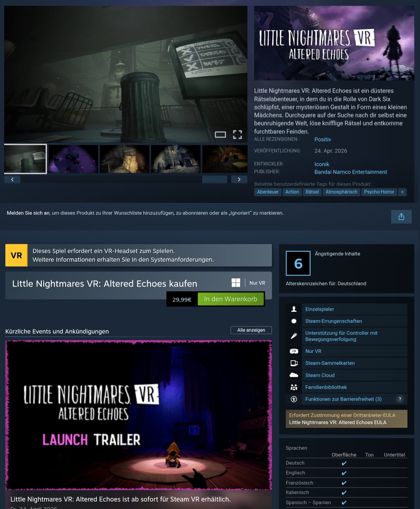This screenshot has height=509, width=420.
Task: Click the event headline about Steam VR
Action: coord(120,499)
